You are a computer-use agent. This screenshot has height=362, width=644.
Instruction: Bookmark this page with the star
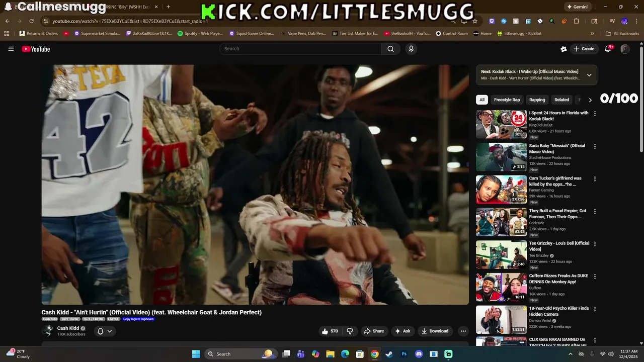(474, 21)
